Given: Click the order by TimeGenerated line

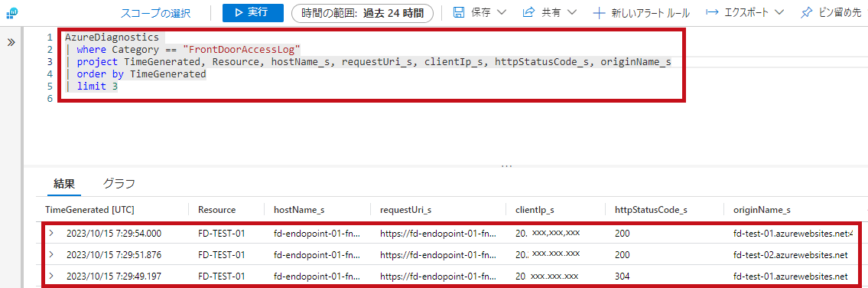Looking at the screenshot, I should [x=141, y=74].
